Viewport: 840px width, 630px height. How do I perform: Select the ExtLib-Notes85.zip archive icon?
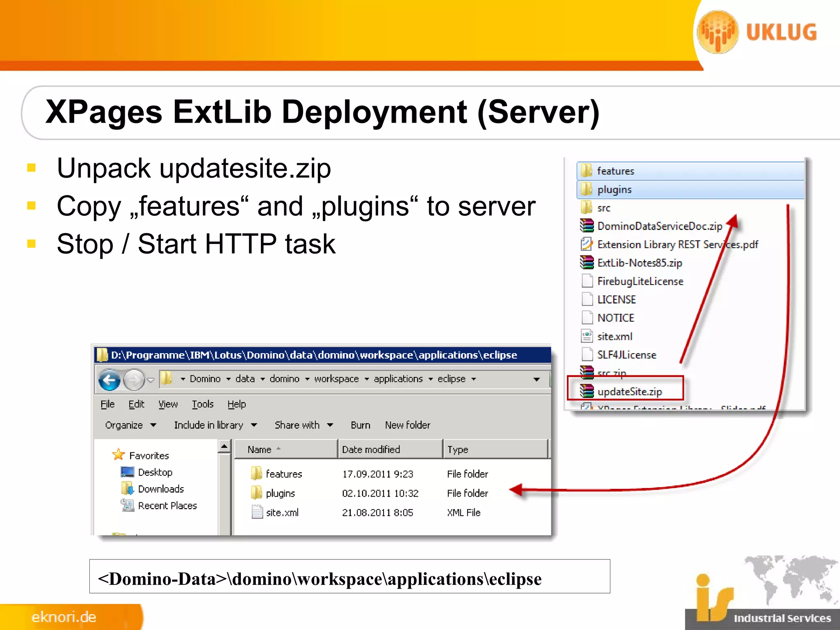tap(587, 262)
